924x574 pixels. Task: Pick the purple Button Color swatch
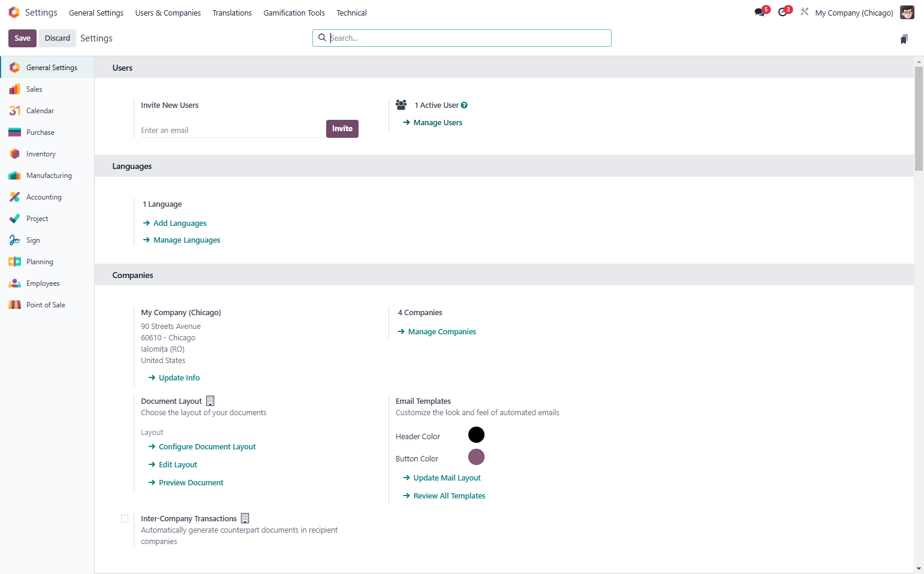[x=476, y=457]
